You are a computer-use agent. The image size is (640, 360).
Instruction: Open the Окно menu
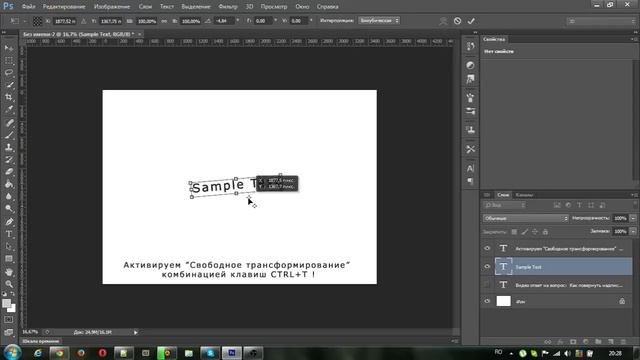[x=302, y=7]
